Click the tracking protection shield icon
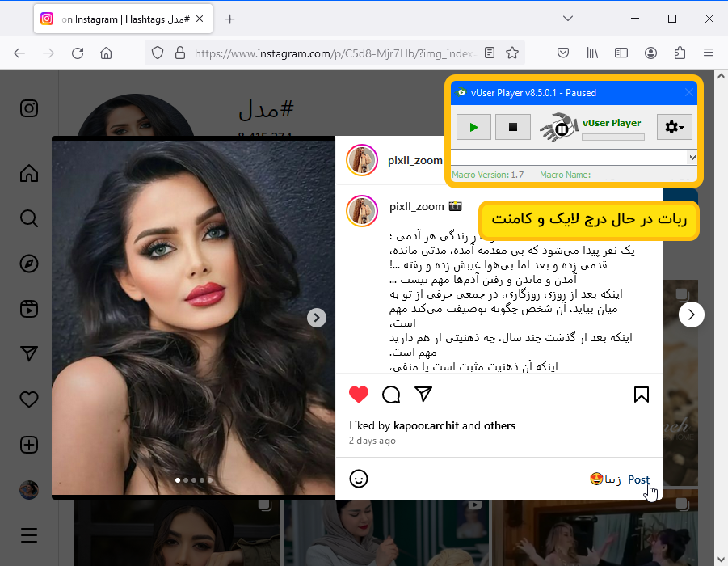 pos(158,53)
